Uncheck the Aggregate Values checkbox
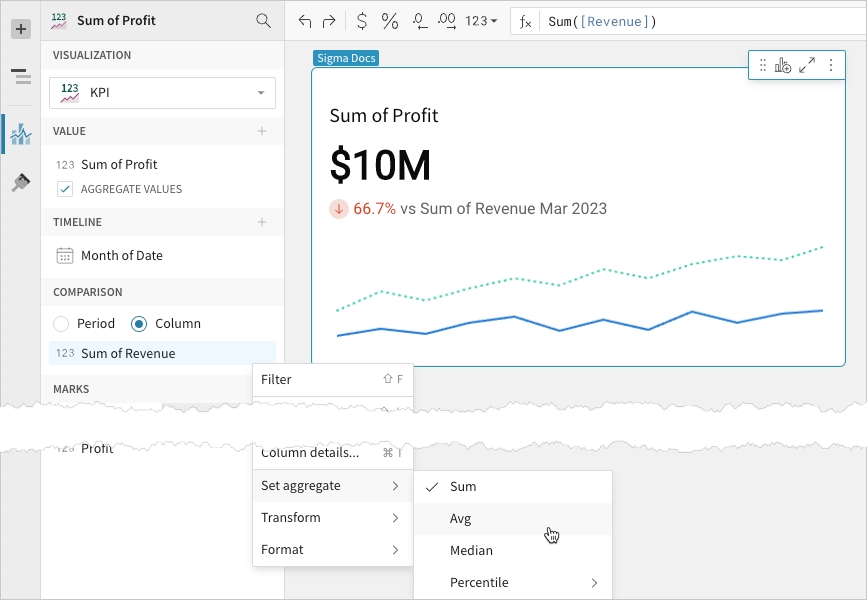Screen dimensions: 867x600 [65, 189]
